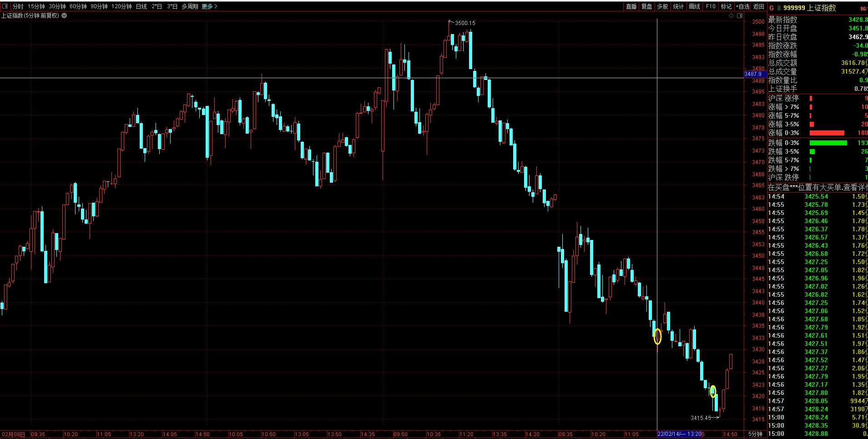Expand 更多 period options
The image size is (868, 439).
coord(209,6)
